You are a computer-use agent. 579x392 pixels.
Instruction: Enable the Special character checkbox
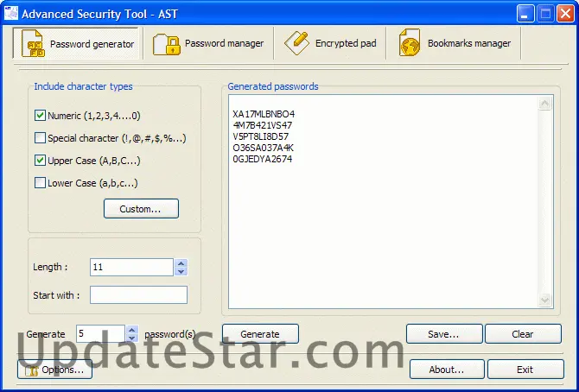point(40,138)
